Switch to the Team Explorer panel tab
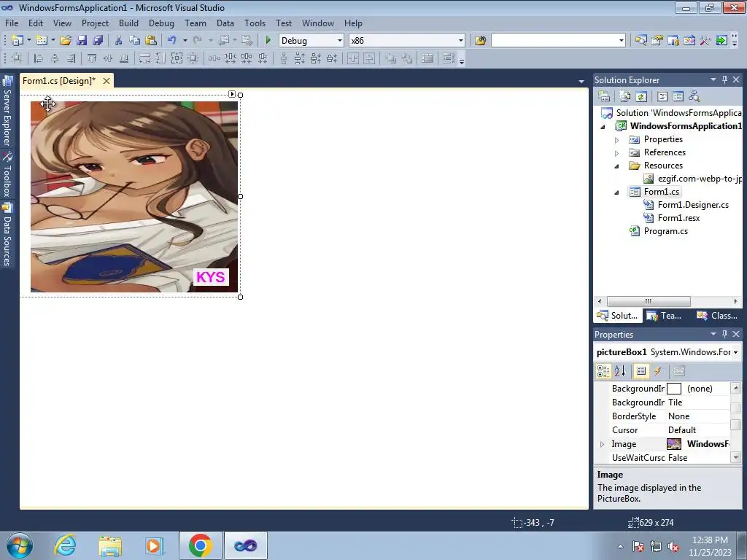The image size is (747, 560). 665,316
